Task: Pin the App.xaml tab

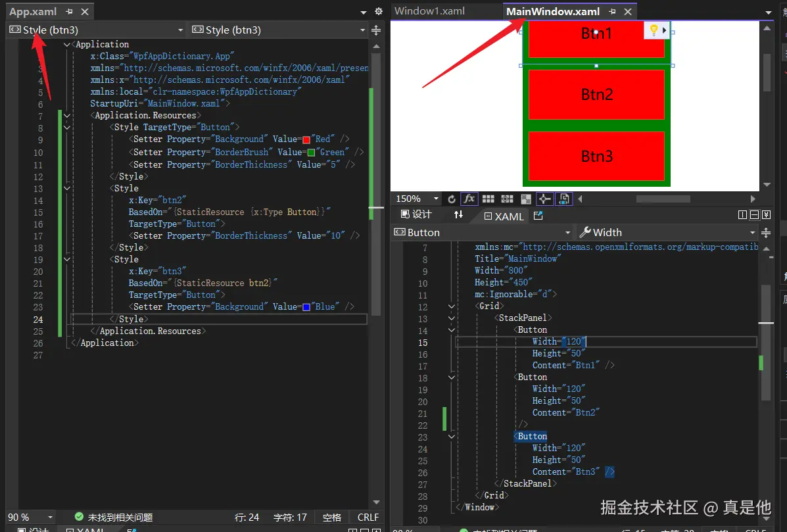Action: tap(69, 12)
